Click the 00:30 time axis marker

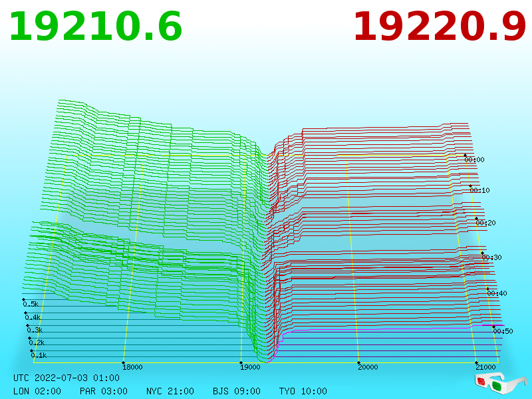[491, 257]
